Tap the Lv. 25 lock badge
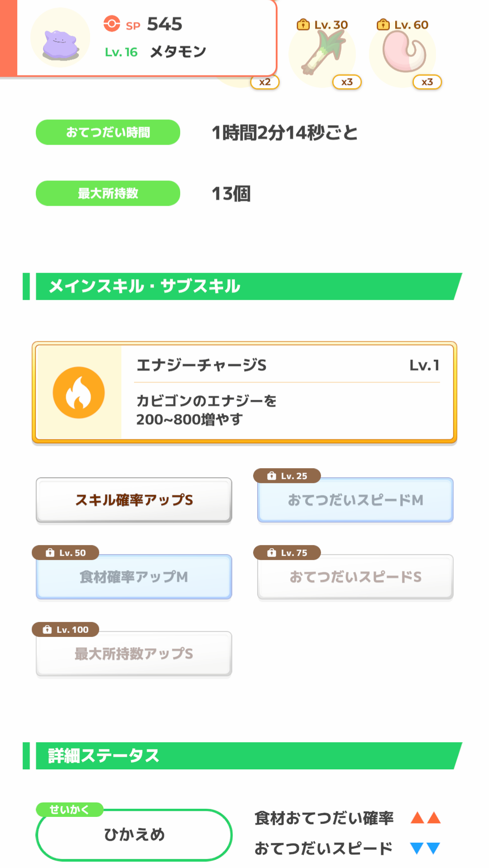The image size is (489, 868). (287, 476)
